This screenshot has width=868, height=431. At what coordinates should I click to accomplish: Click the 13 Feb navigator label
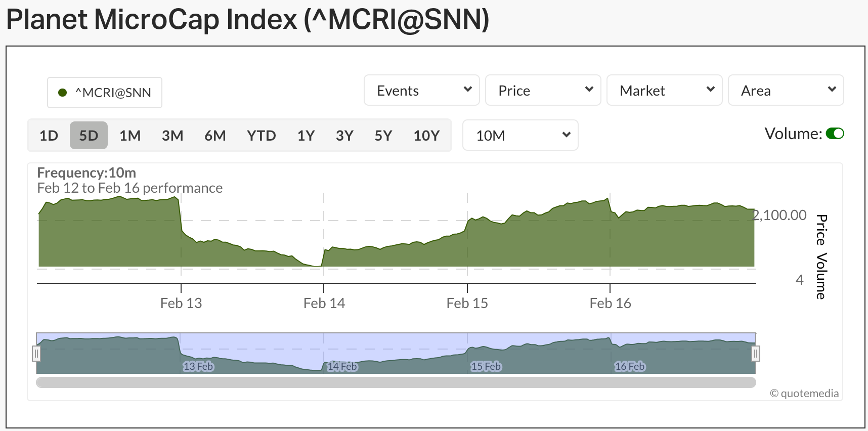click(x=198, y=366)
